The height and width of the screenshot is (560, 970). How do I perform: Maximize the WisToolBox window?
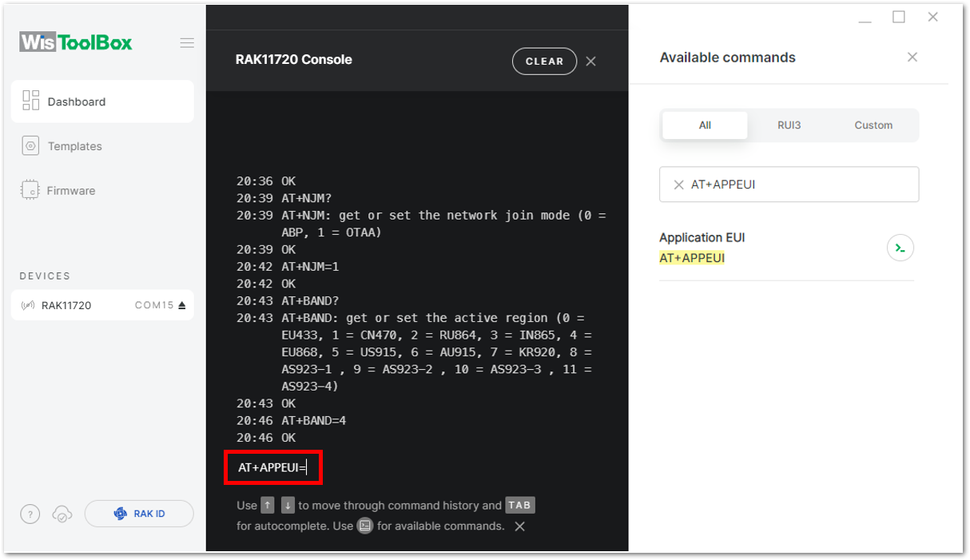coord(899,17)
